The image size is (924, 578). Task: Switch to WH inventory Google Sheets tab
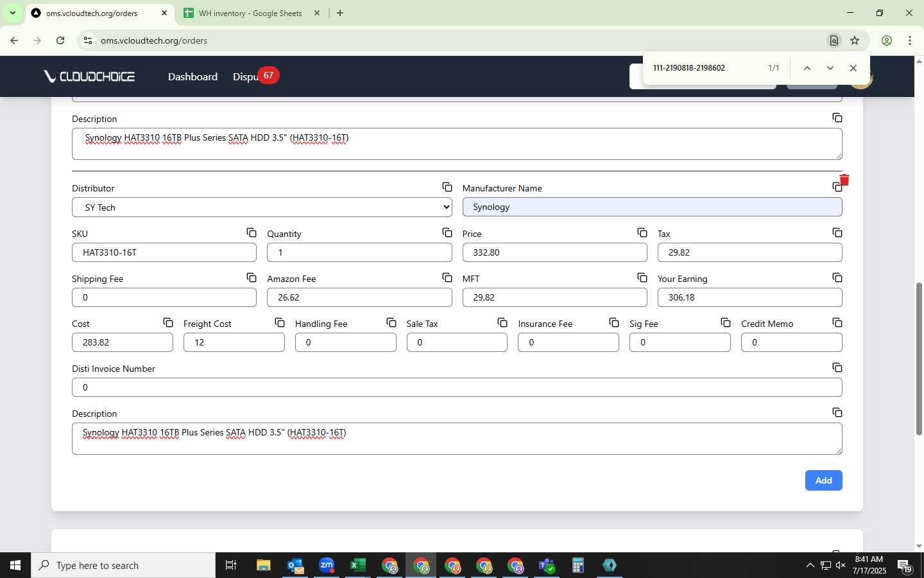pyautogui.click(x=250, y=13)
